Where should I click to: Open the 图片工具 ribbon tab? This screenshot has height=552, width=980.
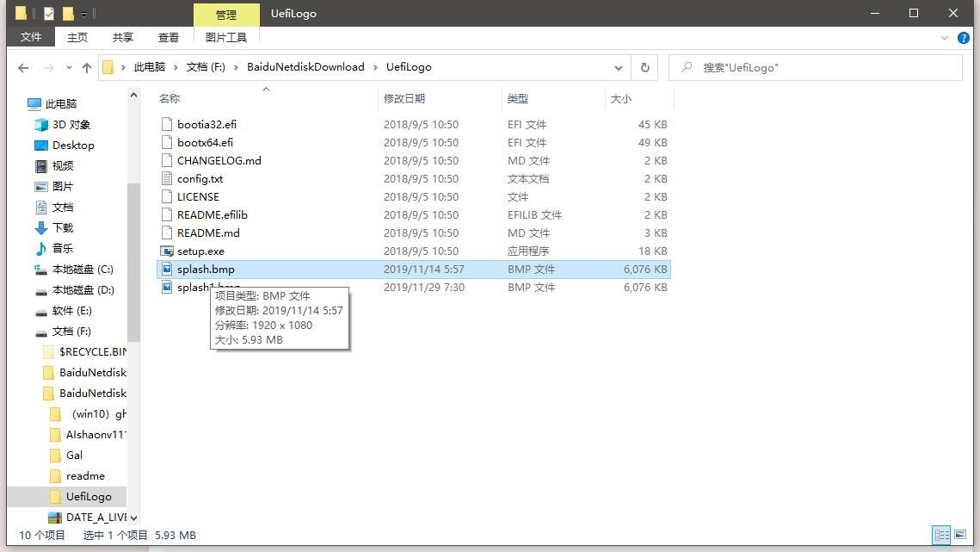(225, 37)
